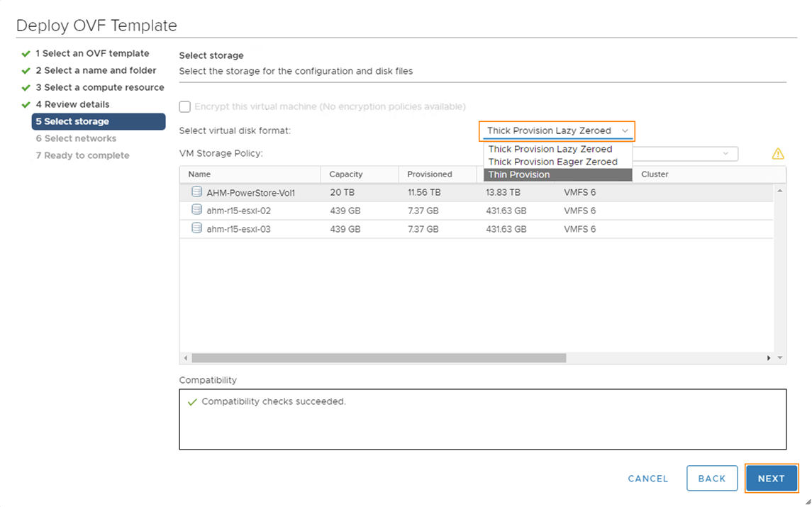Image resolution: width=812 pixels, height=507 pixels.
Task: Collapse the virtual disk format dropdown chevron
Action: [625, 130]
